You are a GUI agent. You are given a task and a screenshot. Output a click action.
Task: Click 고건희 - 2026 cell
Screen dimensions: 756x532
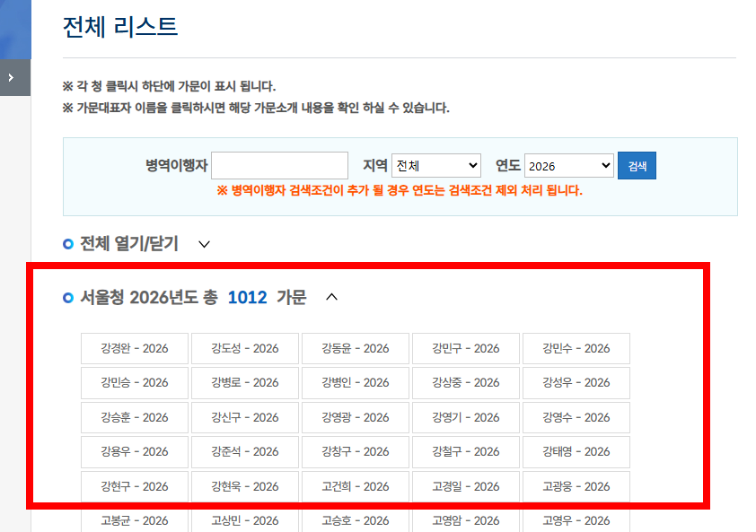(356, 487)
